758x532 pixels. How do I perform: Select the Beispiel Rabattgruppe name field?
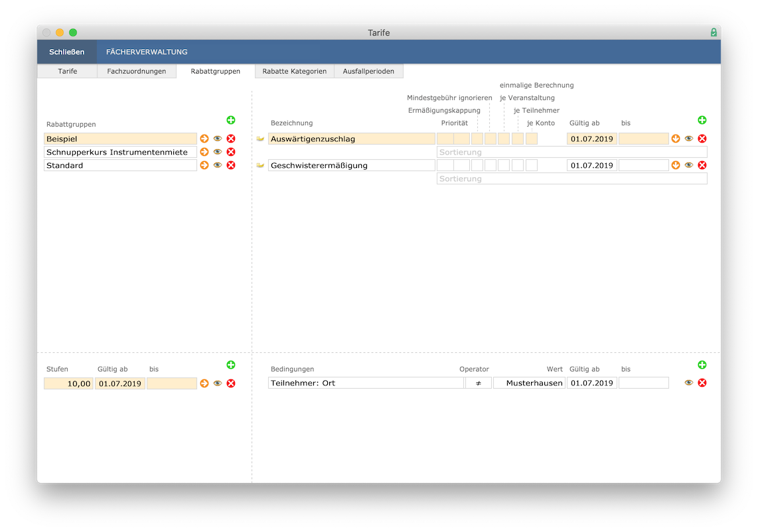[120, 139]
